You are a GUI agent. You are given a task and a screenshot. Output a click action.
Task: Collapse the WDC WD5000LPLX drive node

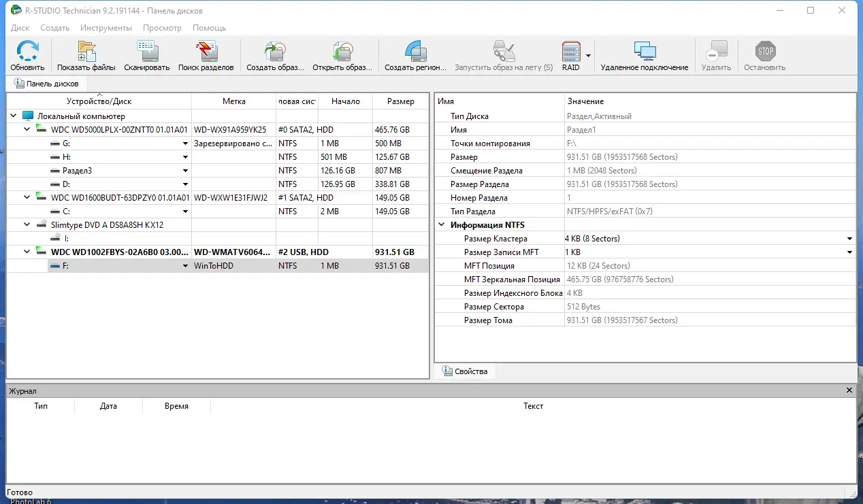pos(27,129)
